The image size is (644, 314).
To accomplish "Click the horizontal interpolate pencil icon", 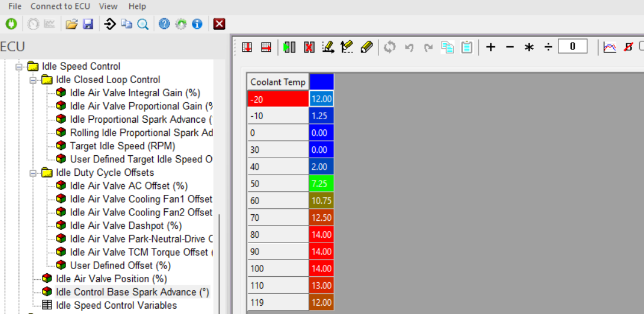I will pos(328,47).
